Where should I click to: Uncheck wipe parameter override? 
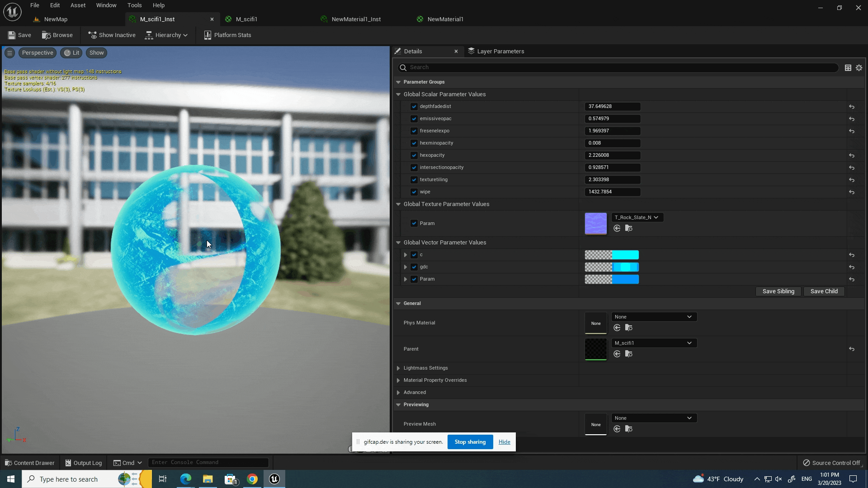(x=414, y=192)
